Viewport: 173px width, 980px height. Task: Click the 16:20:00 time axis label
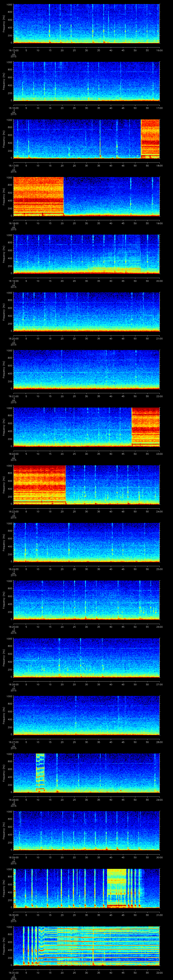(14, 339)
